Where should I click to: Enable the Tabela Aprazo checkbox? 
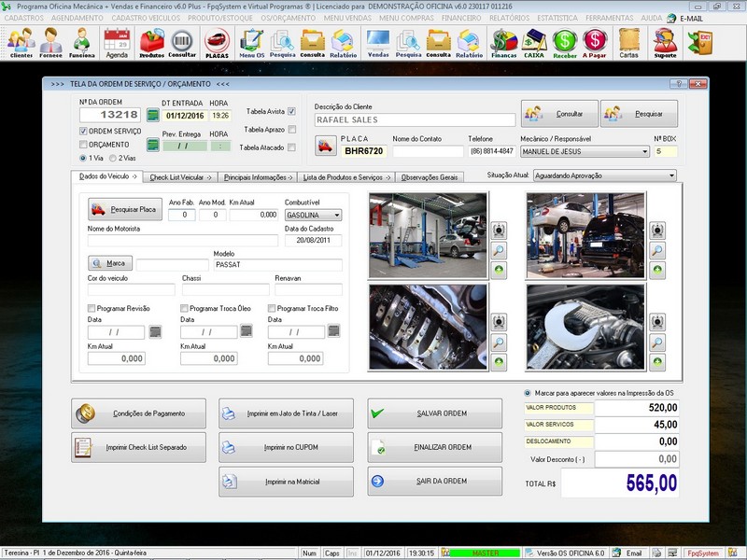(292, 129)
